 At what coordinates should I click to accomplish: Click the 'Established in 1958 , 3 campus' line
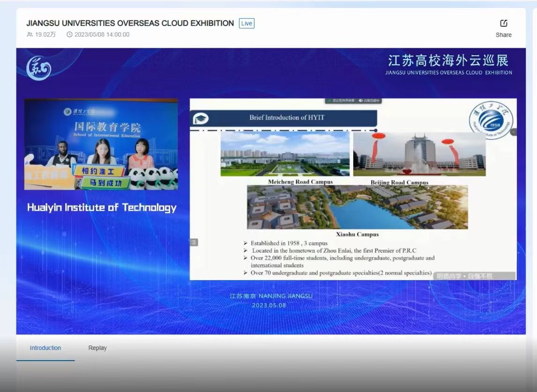(289, 243)
